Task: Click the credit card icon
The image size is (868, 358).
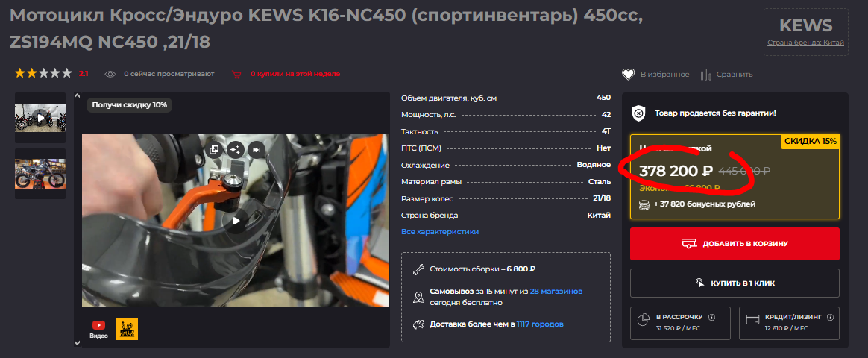Action: [x=752, y=319]
